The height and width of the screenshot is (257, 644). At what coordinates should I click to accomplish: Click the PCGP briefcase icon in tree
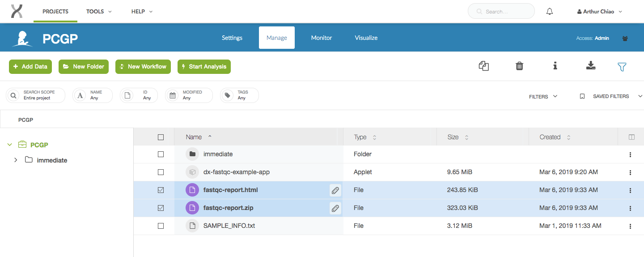tap(22, 144)
